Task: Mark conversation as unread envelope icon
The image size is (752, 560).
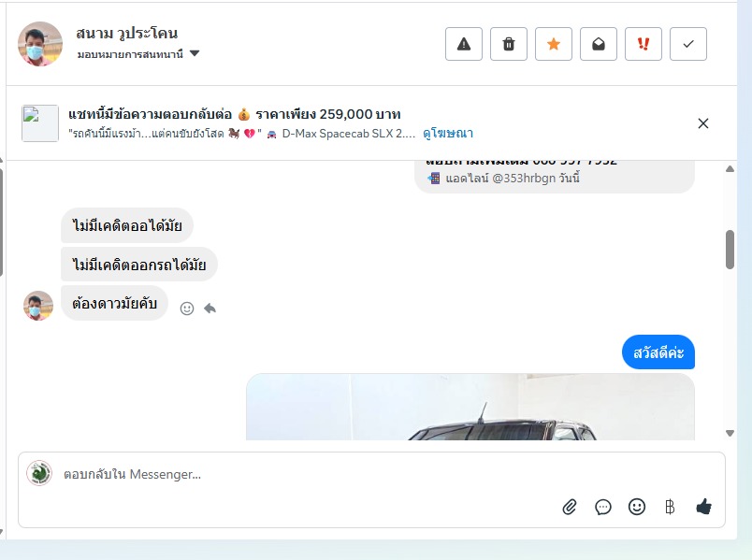Action: (598, 44)
